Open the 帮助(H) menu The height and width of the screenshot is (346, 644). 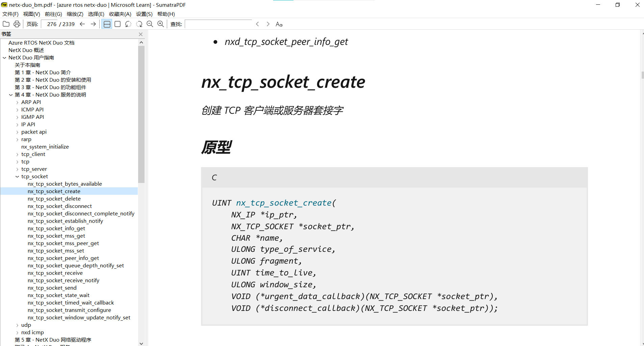(x=166, y=14)
